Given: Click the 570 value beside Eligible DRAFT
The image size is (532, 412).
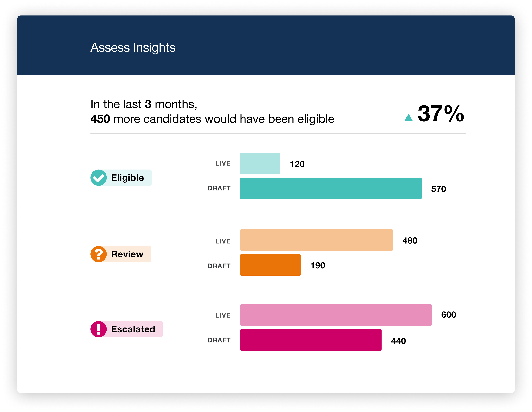Looking at the screenshot, I should pyautogui.click(x=438, y=189).
